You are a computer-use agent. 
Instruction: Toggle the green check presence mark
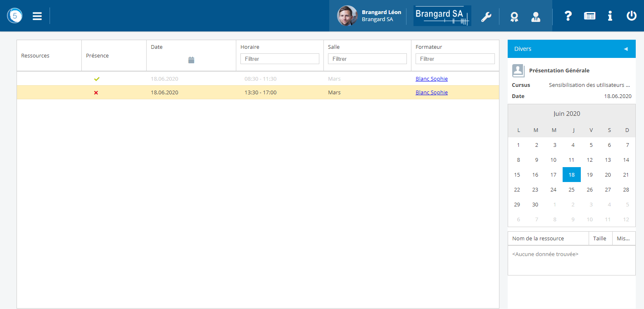[x=97, y=79]
